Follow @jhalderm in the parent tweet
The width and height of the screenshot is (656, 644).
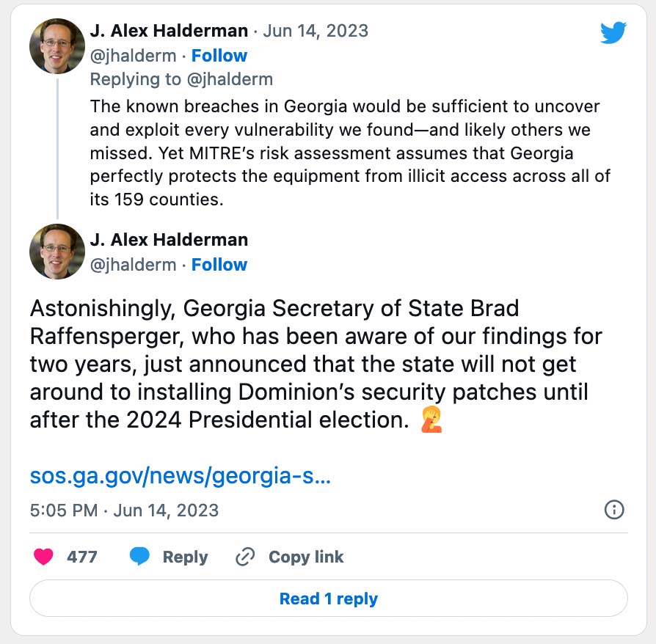(219, 56)
